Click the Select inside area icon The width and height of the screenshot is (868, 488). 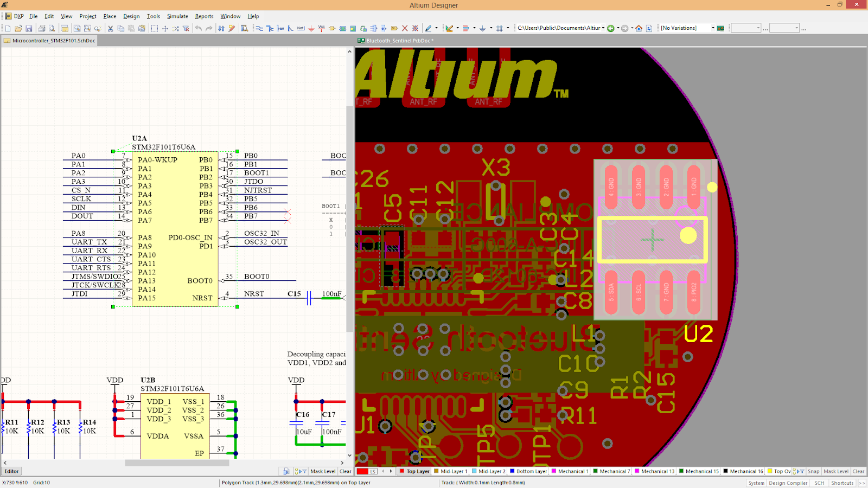(x=155, y=28)
